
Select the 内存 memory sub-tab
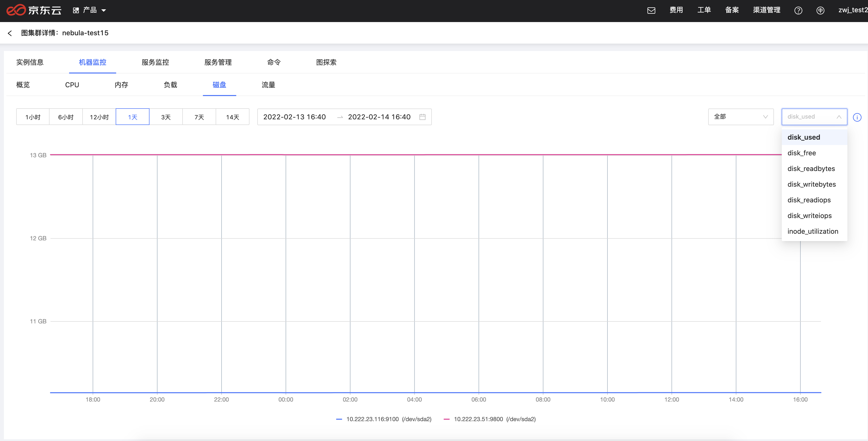121,85
